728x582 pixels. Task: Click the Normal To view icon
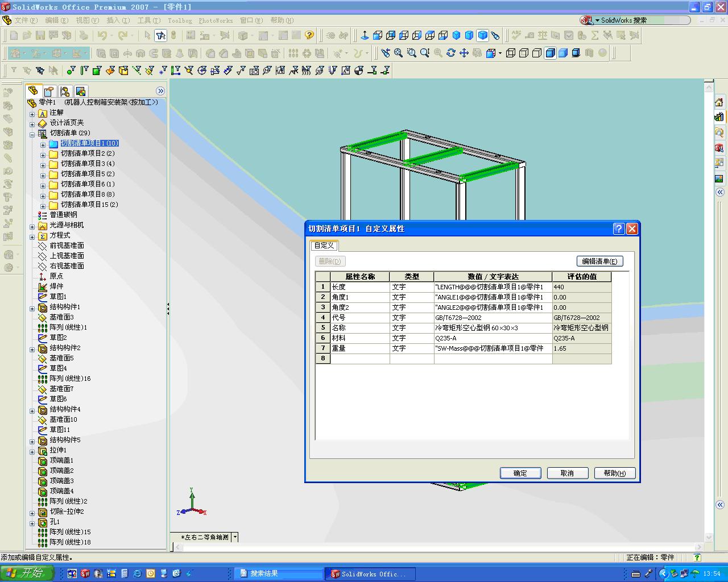[365, 35]
